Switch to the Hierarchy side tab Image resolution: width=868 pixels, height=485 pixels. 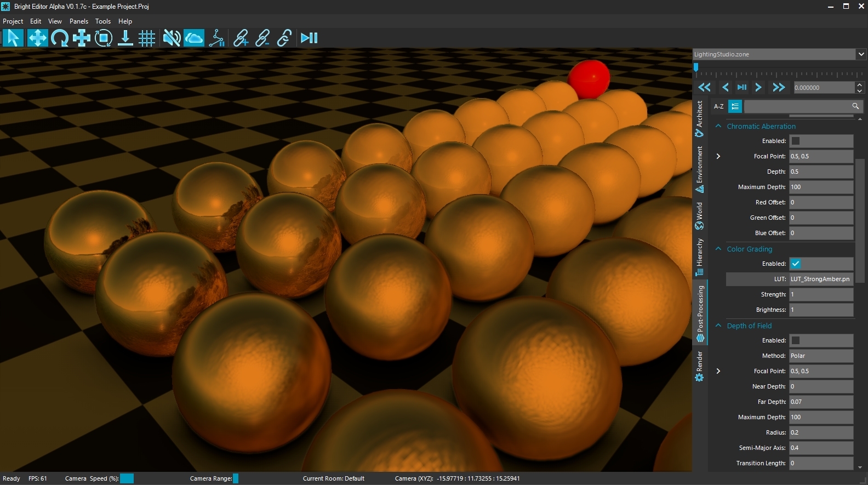click(699, 257)
